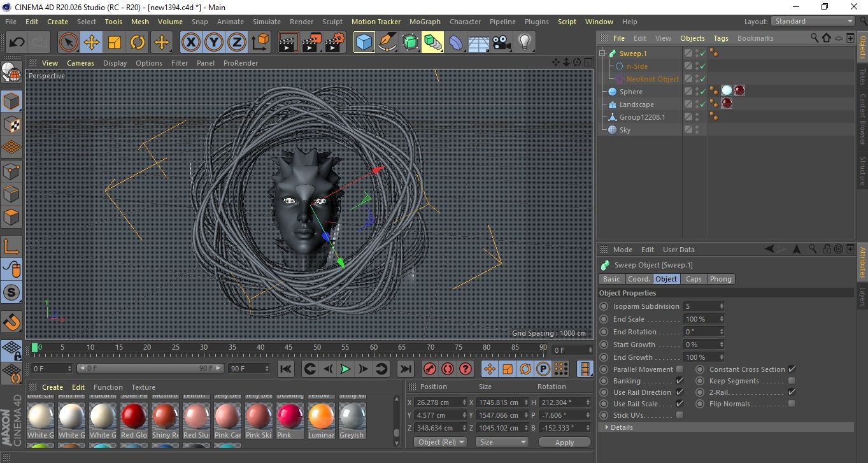Open the Size mode dropdown

[502, 442]
